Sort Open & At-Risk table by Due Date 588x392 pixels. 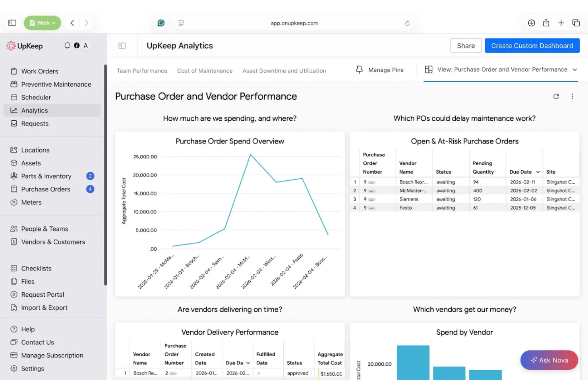tap(525, 172)
